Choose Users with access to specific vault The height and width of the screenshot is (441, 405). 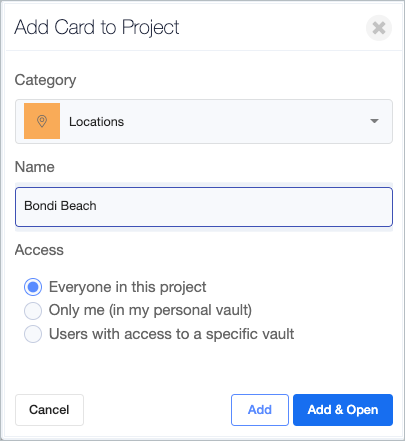33,334
